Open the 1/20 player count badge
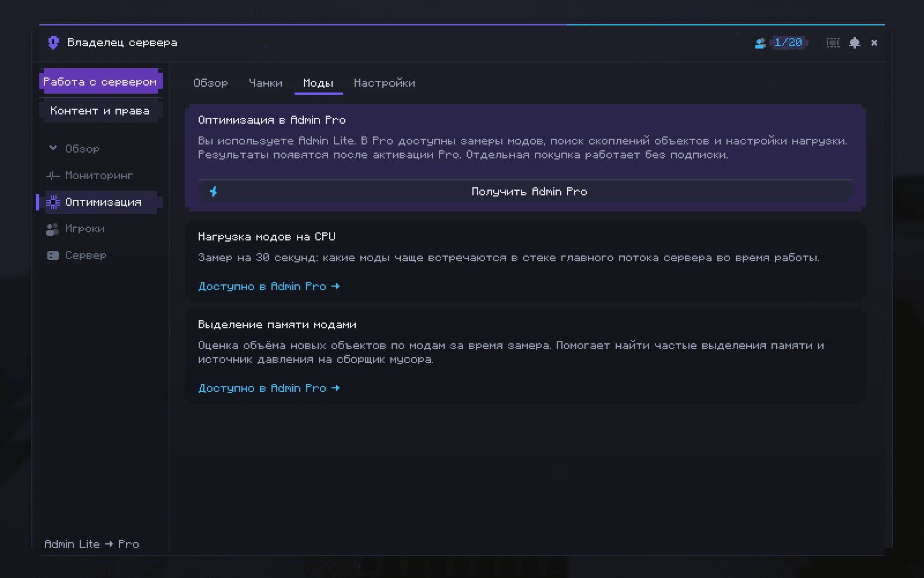The width and height of the screenshot is (924, 578). point(788,43)
